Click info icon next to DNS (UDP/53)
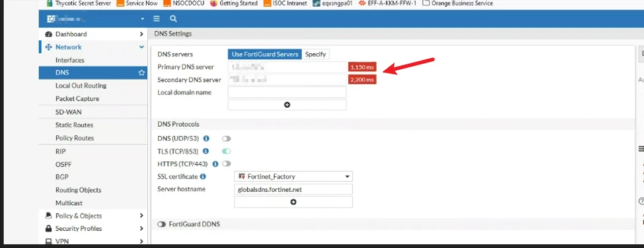The image size is (644, 248). tap(206, 138)
